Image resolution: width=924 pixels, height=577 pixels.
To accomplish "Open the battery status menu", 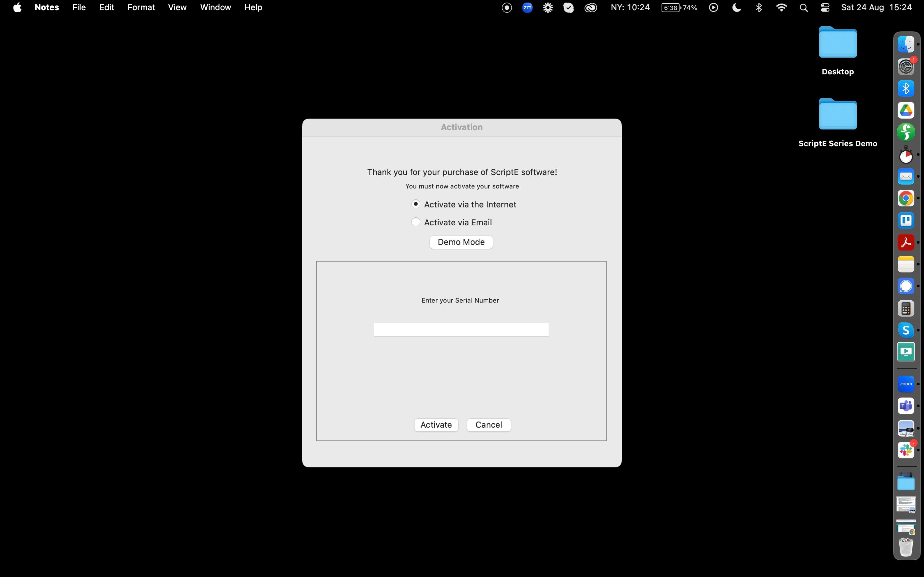I will point(679,7).
